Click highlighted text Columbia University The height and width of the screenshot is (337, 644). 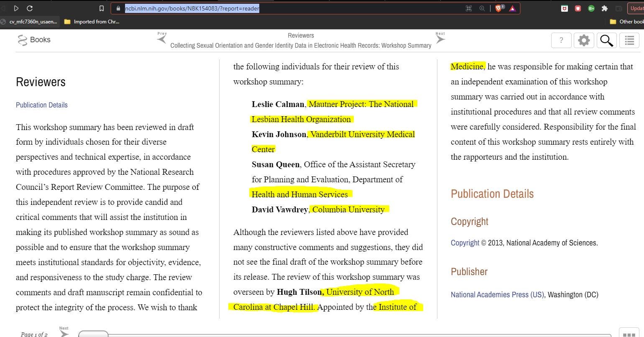point(348,209)
